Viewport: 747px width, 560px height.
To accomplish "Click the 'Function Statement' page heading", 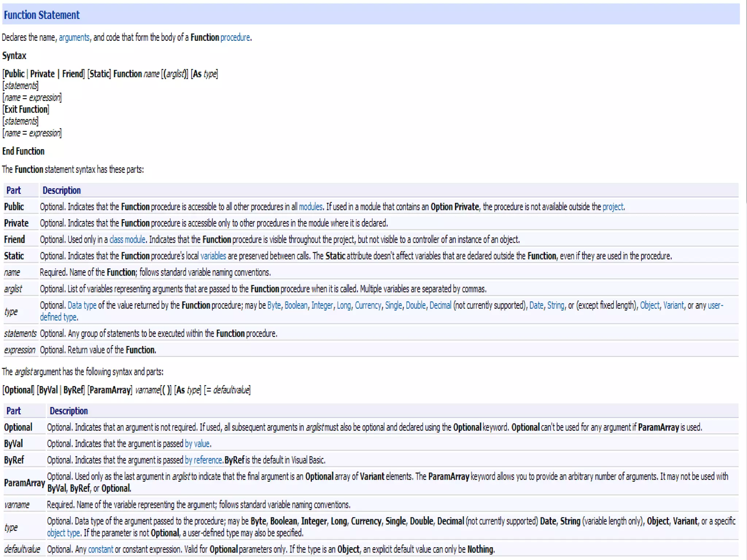I will click(42, 15).
